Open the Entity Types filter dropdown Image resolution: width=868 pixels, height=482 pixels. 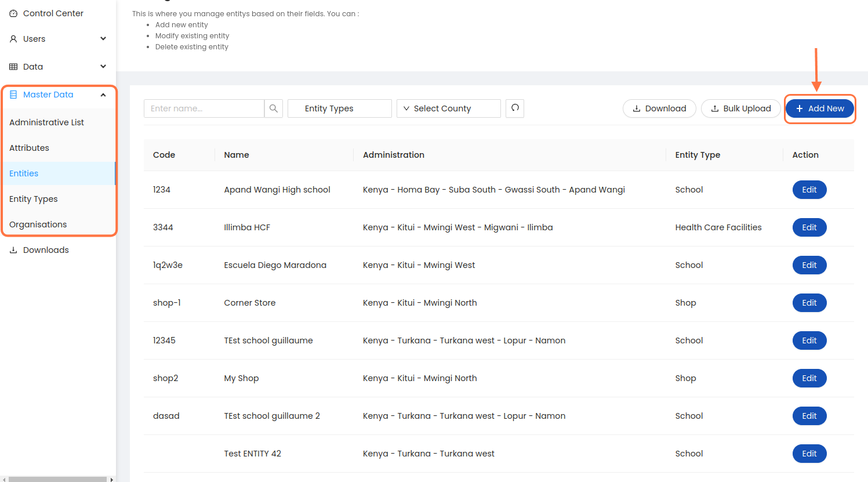pyautogui.click(x=340, y=108)
